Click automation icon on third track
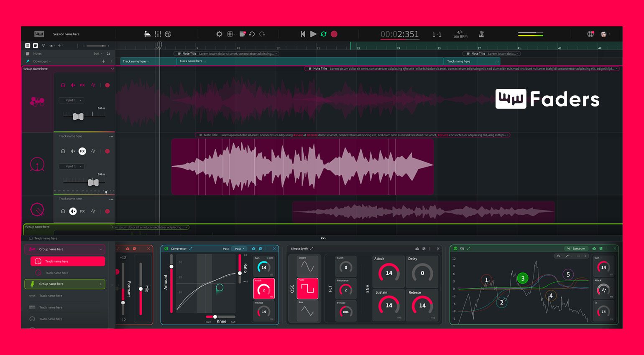 click(x=93, y=211)
